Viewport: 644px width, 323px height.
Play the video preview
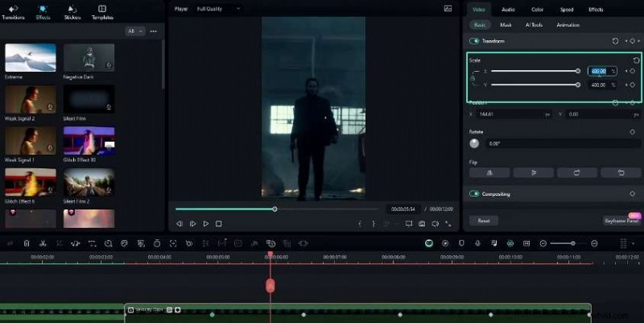click(x=206, y=224)
